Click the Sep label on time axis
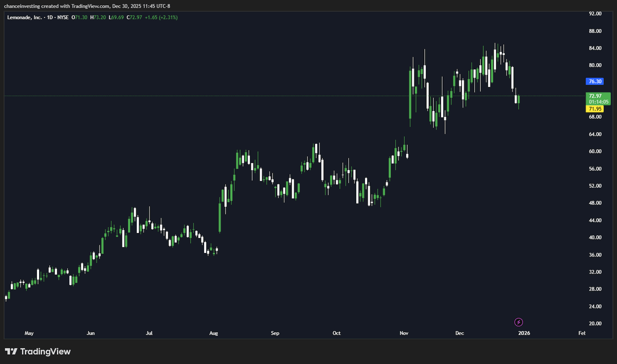Viewport: 617px width, 364px height. 275,334
